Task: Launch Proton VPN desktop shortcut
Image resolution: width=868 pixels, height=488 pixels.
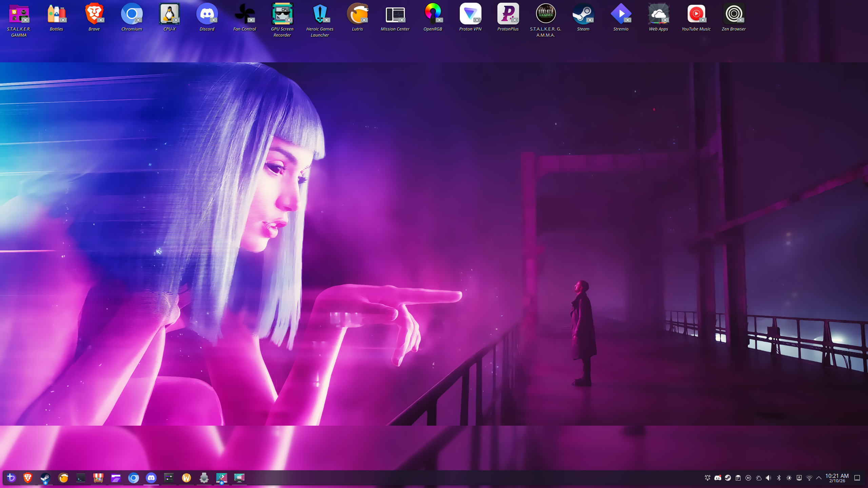Action: 470,14
